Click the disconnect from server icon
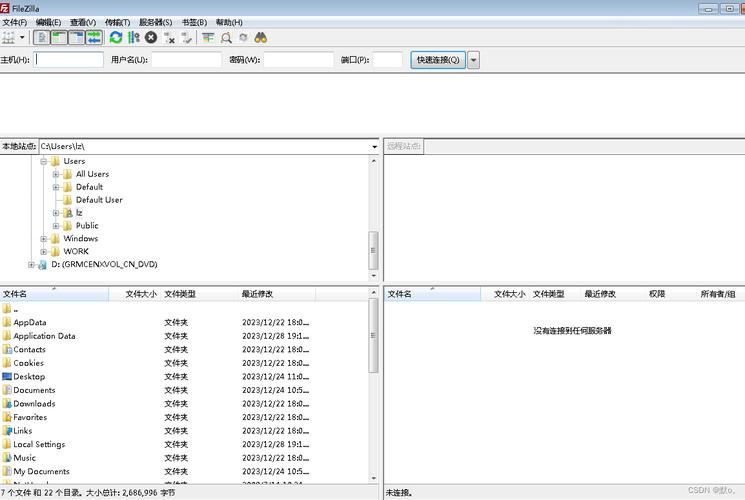745x500 pixels. coord(169,38)
